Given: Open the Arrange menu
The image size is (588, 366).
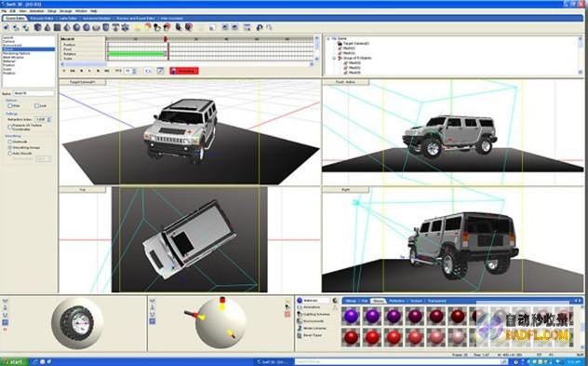Looking at the screenshot, I should coord(66,11).
